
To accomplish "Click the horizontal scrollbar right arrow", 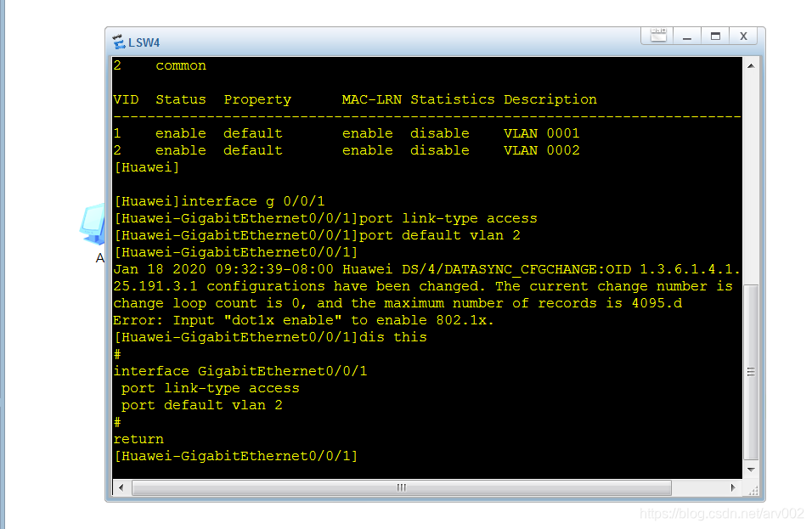I will [733, 487].
